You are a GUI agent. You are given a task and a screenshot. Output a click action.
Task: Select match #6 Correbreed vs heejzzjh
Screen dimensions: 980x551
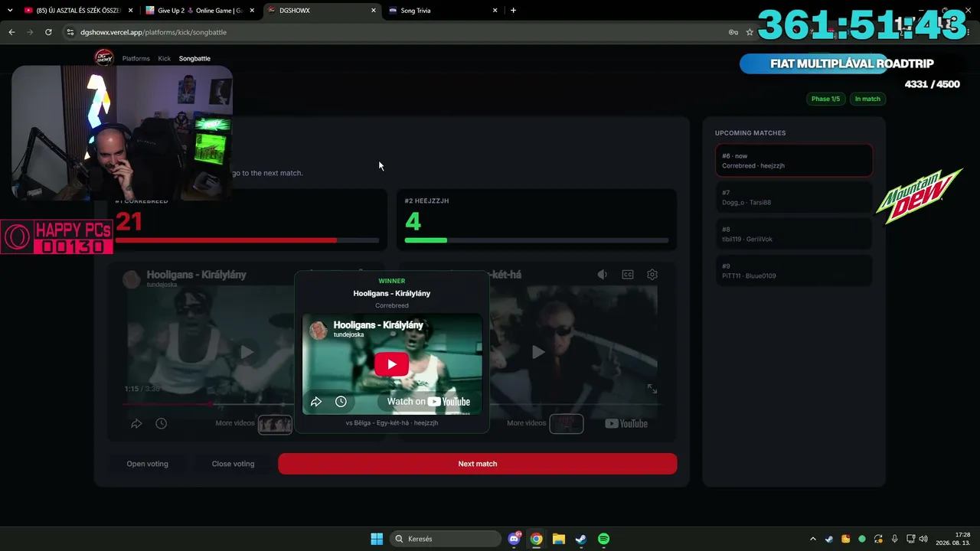click(794, 161)
